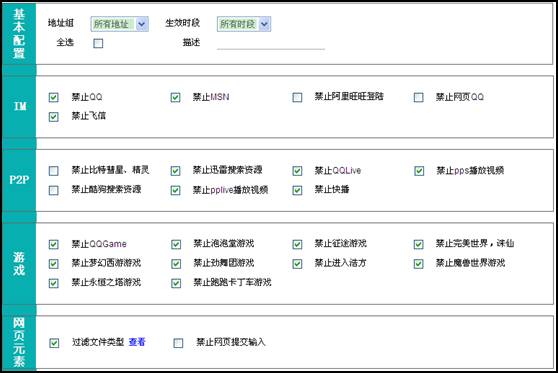Select the P2P section tab

(19, 180)
